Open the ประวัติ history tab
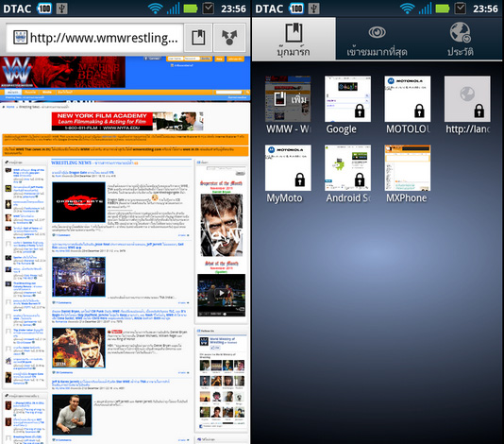The height and width of the screenshot is (444, 504). click(461, 39)
